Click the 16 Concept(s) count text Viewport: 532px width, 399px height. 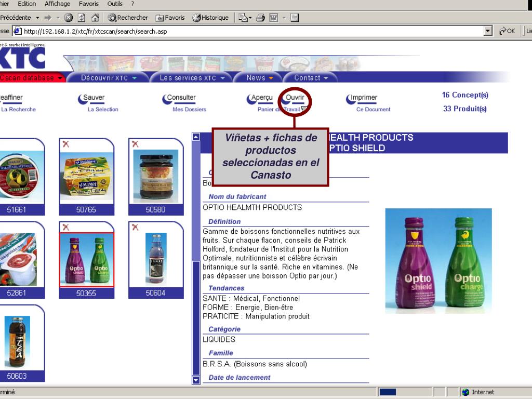(x=465, y=95)
